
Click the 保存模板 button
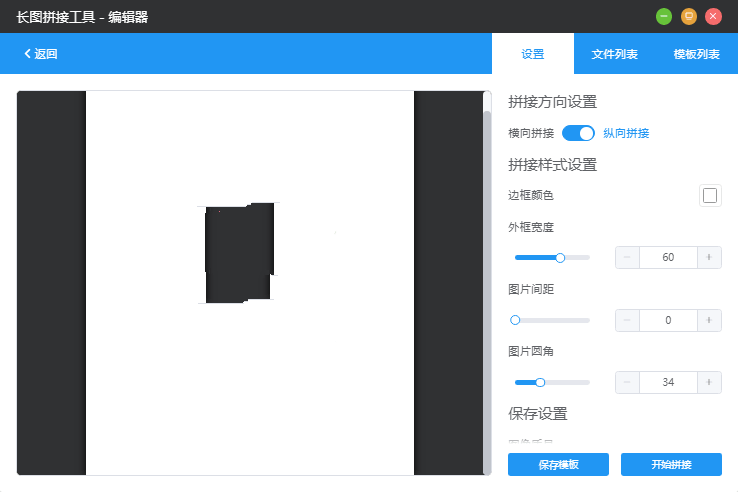tap(558, 465)
